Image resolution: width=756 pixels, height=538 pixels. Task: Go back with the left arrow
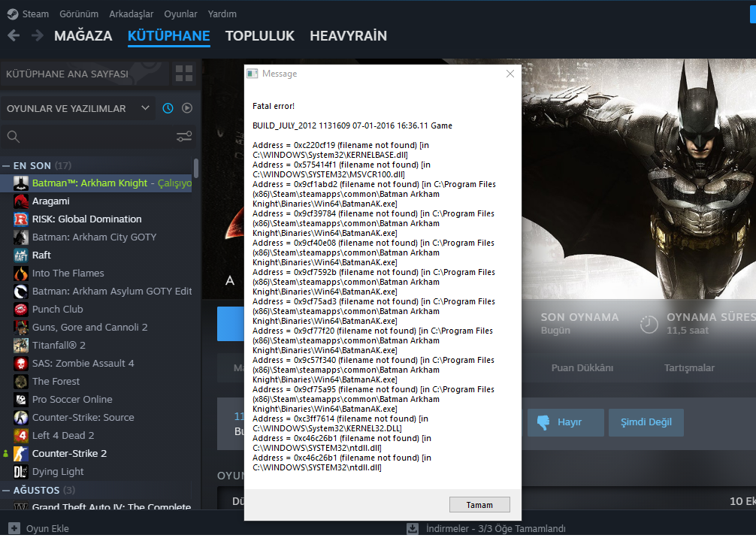pyautogui.click(x=14, y=35)
